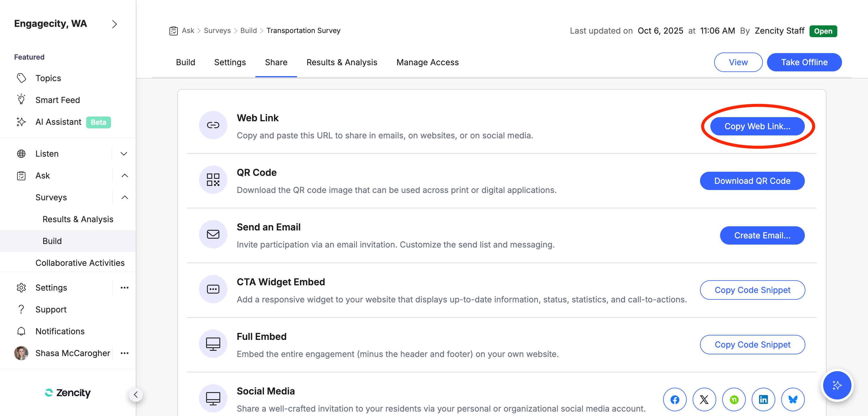The image size is (868, 416).
Task: Expand the Listen section chevron
Action: (124, 154)
